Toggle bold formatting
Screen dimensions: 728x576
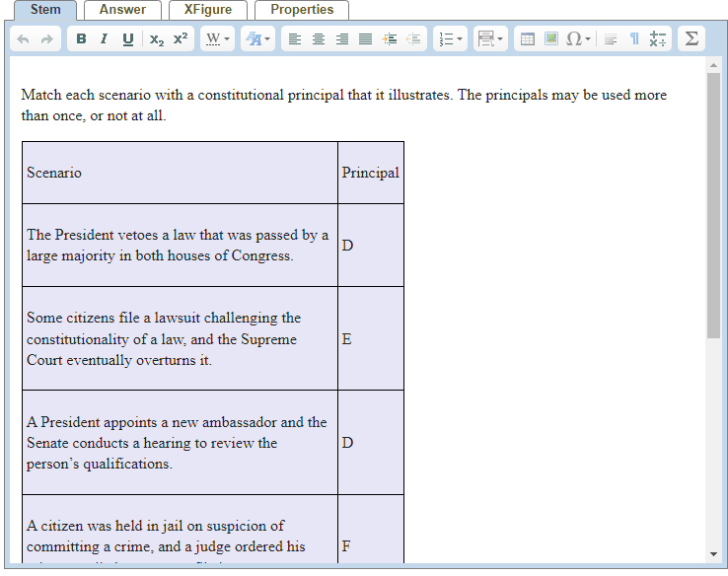point(81,38)
